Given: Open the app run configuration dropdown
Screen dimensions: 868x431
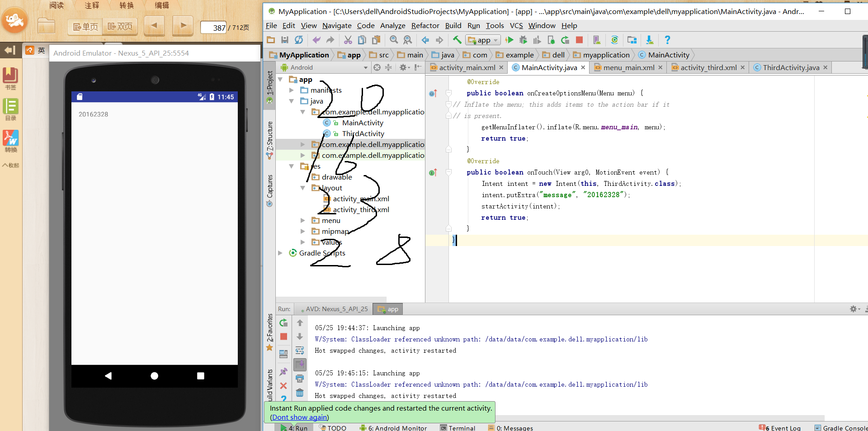Looking at the screenshot, I should coord(483,40).
